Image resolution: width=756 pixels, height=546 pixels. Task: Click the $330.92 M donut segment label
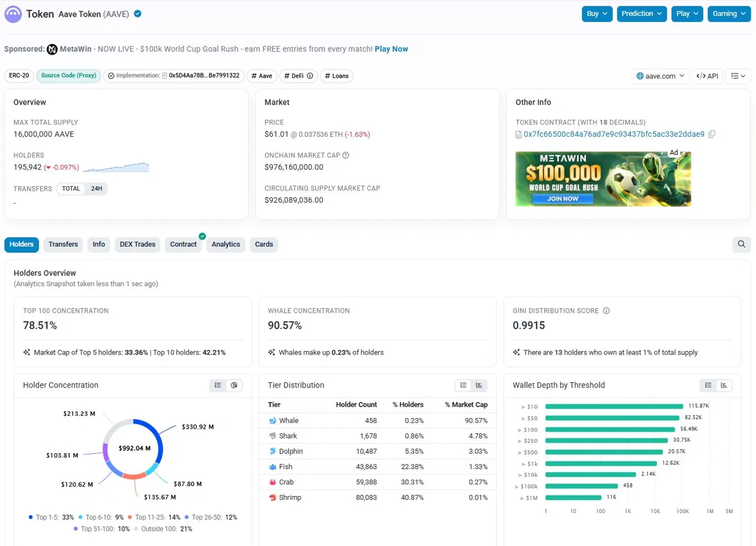(198, 427)
